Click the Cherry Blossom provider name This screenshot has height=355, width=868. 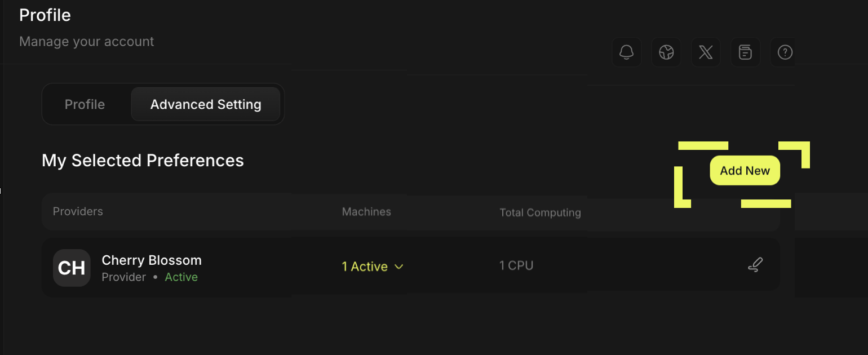point(152,260)
